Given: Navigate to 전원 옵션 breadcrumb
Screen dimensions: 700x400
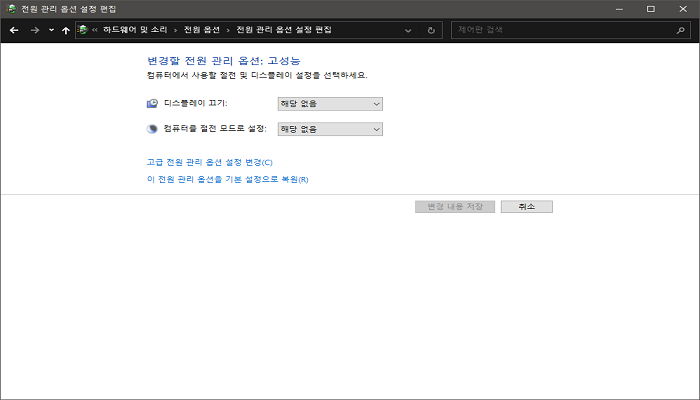Looking at the screenshot, I should click(204, 31).
